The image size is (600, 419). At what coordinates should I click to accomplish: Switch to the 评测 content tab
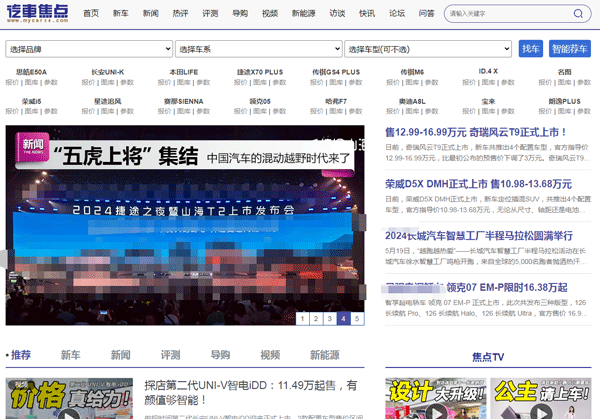pyautogui.click(x=170, y=355)
